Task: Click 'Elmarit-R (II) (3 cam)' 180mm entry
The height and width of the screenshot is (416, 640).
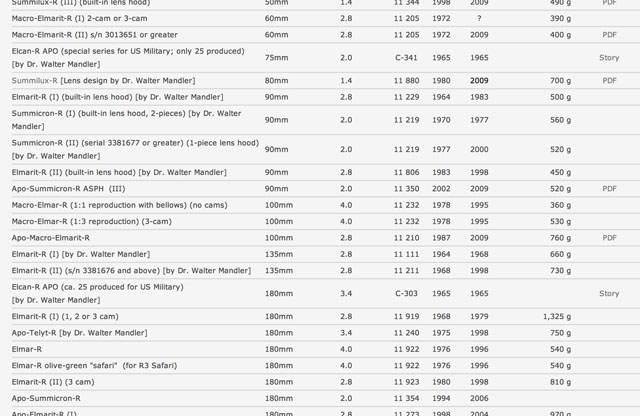Action: click(x=53, y=382)
